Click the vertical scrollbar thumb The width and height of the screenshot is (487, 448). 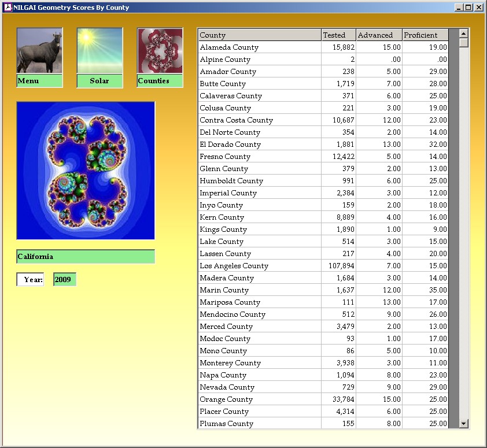[463, 43]
